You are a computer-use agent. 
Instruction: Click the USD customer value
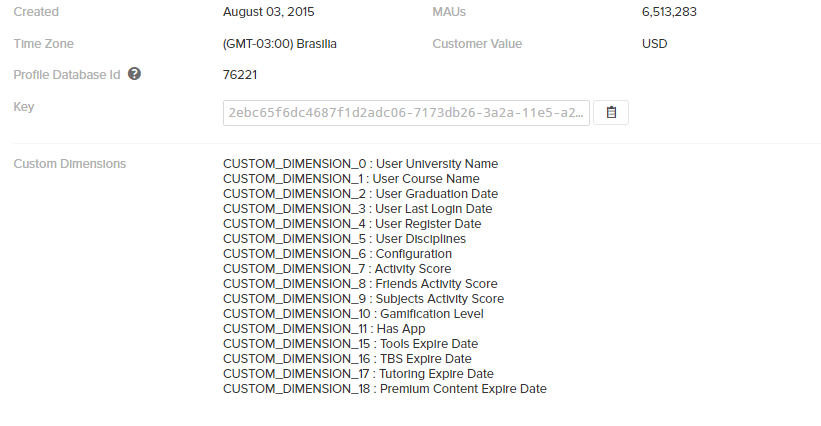pyautogui.click(x=654, y=44)
